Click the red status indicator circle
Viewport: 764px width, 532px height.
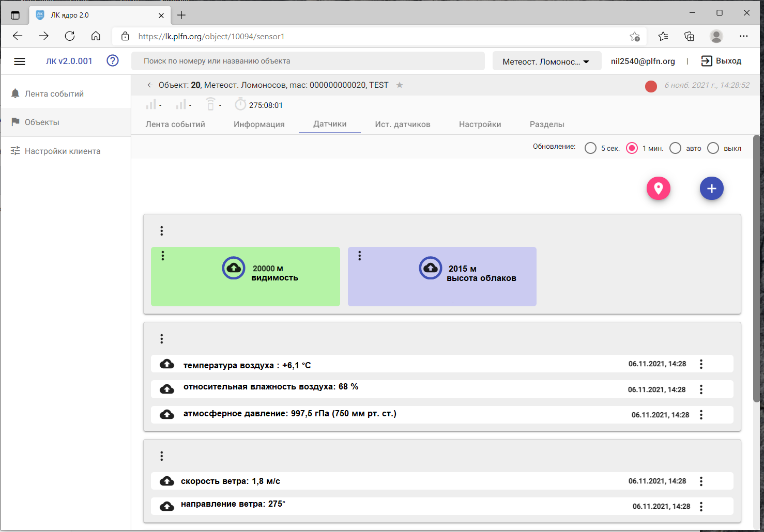[651, 86]
